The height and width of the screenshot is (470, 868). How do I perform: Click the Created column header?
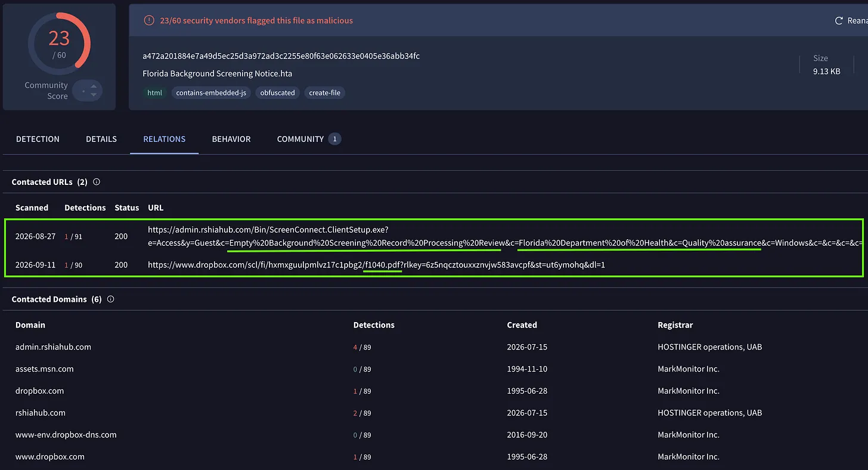click(x=522, y=325)
